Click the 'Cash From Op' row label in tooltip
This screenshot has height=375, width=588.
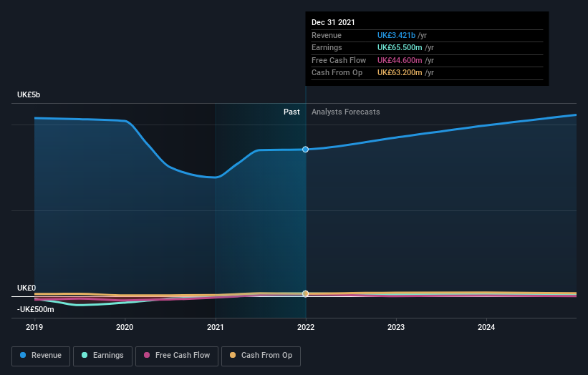[337, 73]
